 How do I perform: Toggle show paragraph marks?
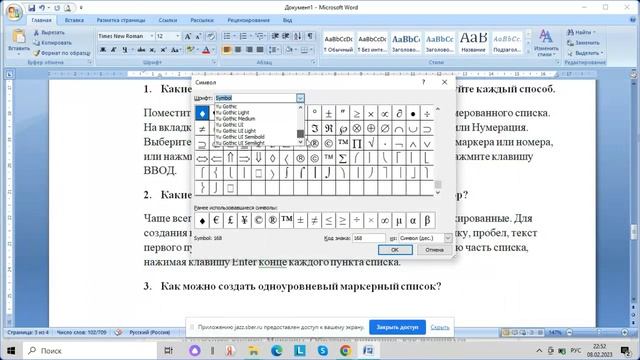310,36
